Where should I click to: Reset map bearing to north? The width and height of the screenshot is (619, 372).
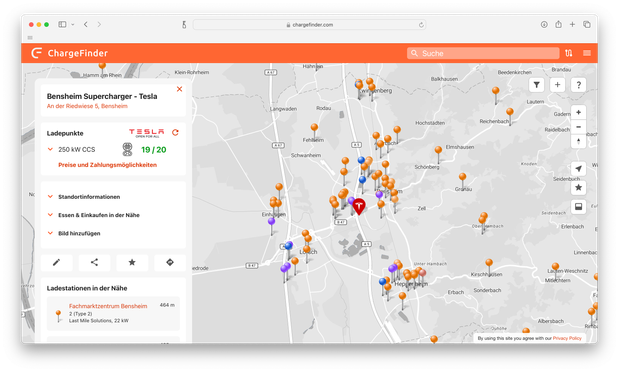click(578, 141)
